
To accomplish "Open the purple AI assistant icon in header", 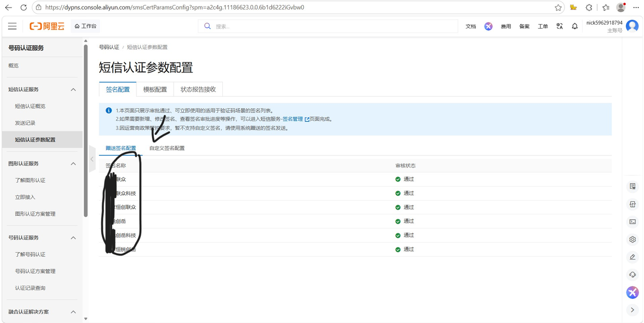I will coord(488,26).
